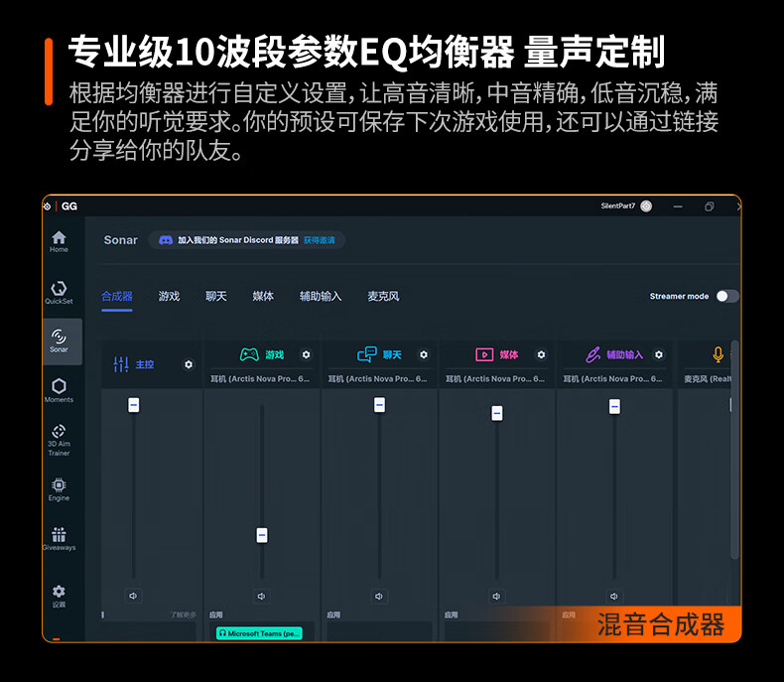
Task: Toggle Streamer mode switch
Action: (727, 296)
